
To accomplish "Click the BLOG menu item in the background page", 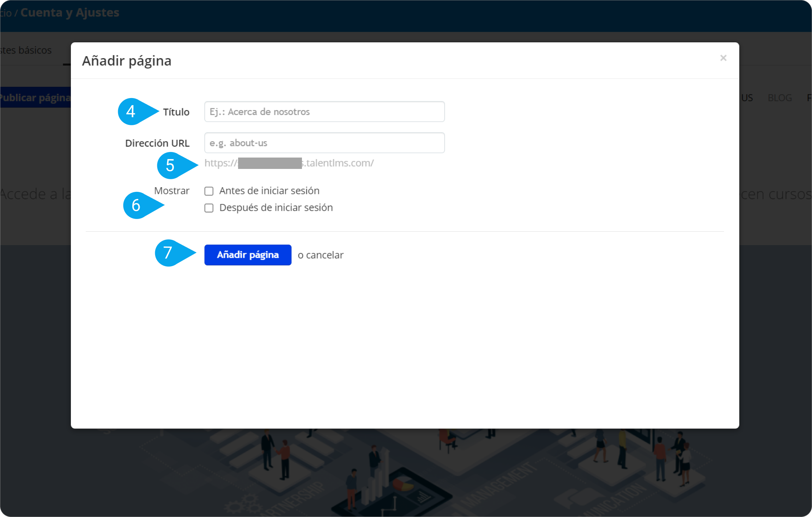I will click(780, 98).
